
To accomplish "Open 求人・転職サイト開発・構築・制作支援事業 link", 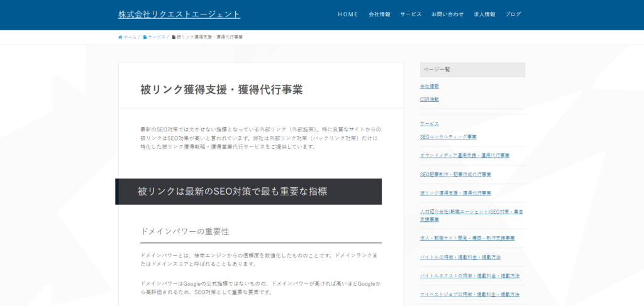I will pos(467,238).
